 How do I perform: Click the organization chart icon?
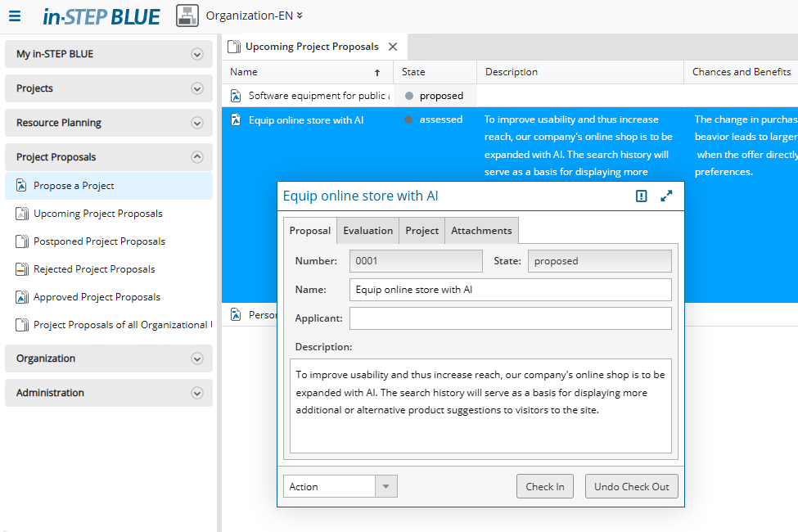[x=187, y=16]
